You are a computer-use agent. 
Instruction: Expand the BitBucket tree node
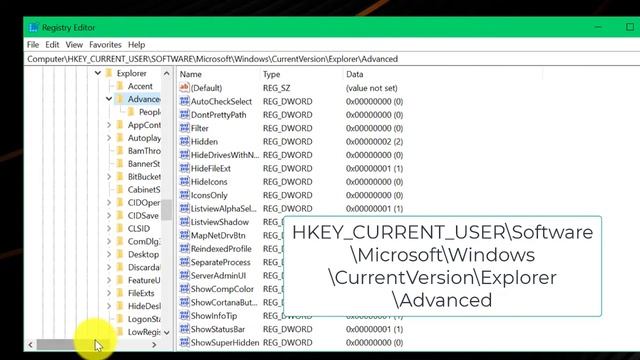tap(109, 177)
